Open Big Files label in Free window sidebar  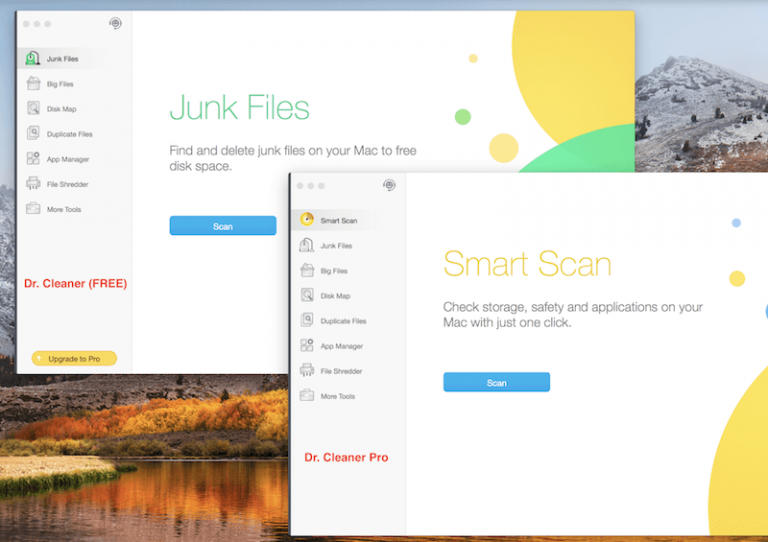[x=60, y=84]
